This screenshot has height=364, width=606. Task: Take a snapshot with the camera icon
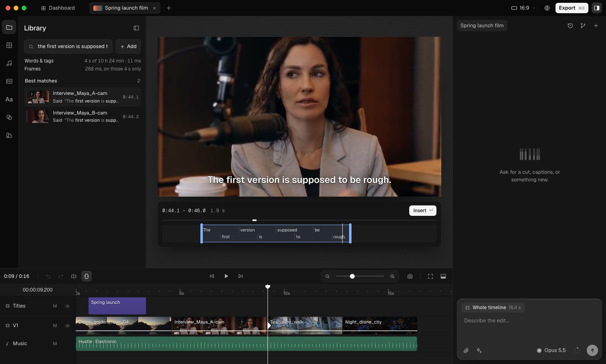[x=410, y=276]
